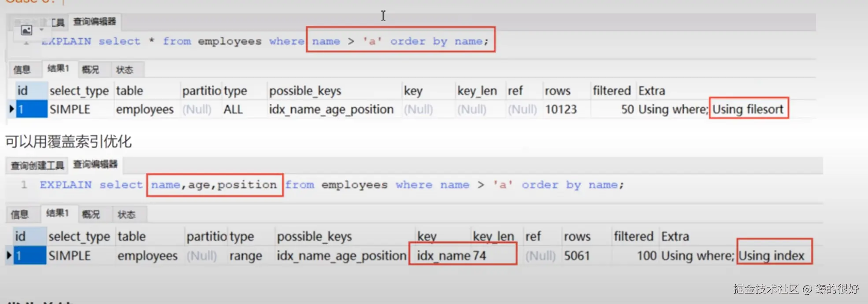Select id cell '1' in the range-type row
The height and width of the screenshot is (304, 868).
[x=30, y=255]
